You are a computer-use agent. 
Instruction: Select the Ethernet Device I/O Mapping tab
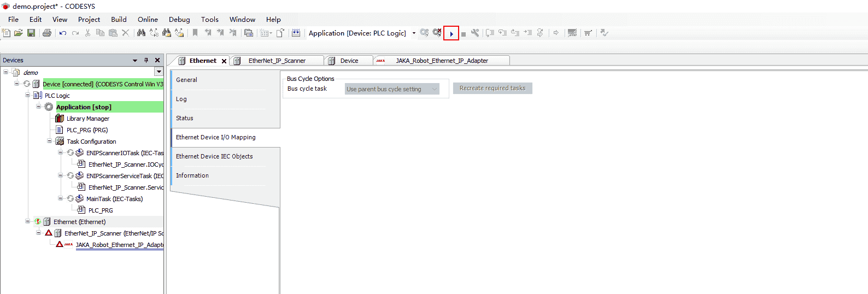tap(216, 137)
